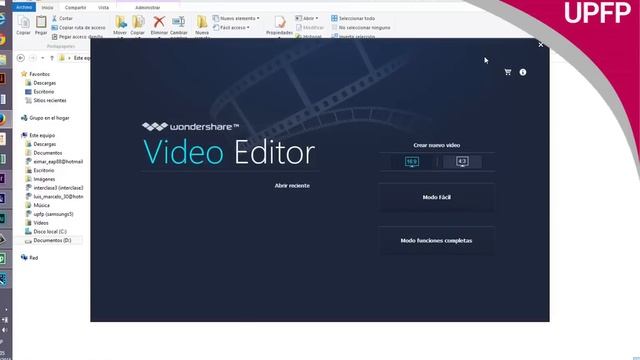Go back with Explorer's back arrow
The height and width of the screenshot is (360, 640).
click(x=20, y=58)
